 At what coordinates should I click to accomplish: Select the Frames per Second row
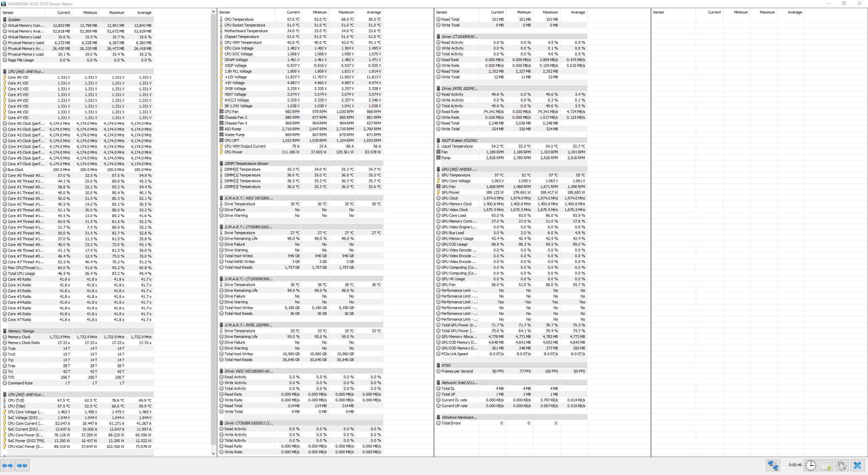coord(457,371)
